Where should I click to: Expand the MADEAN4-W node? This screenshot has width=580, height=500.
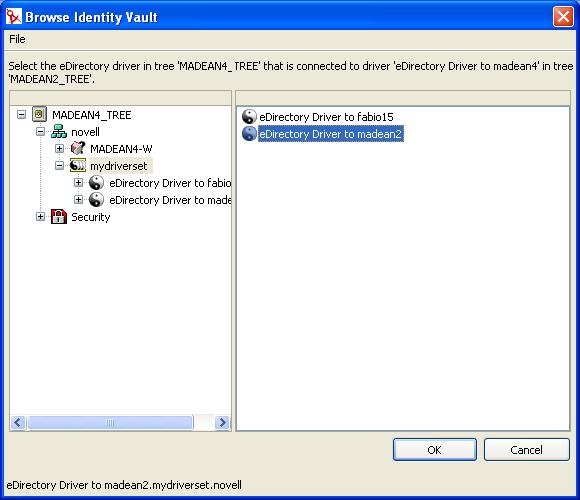tap(59, 149)
